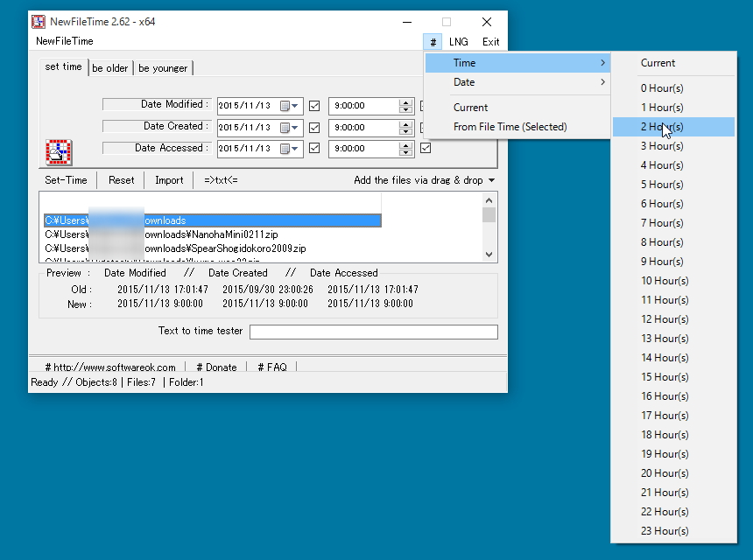Toggle the Date Accessed time checkbox

(x=314, y=148)
